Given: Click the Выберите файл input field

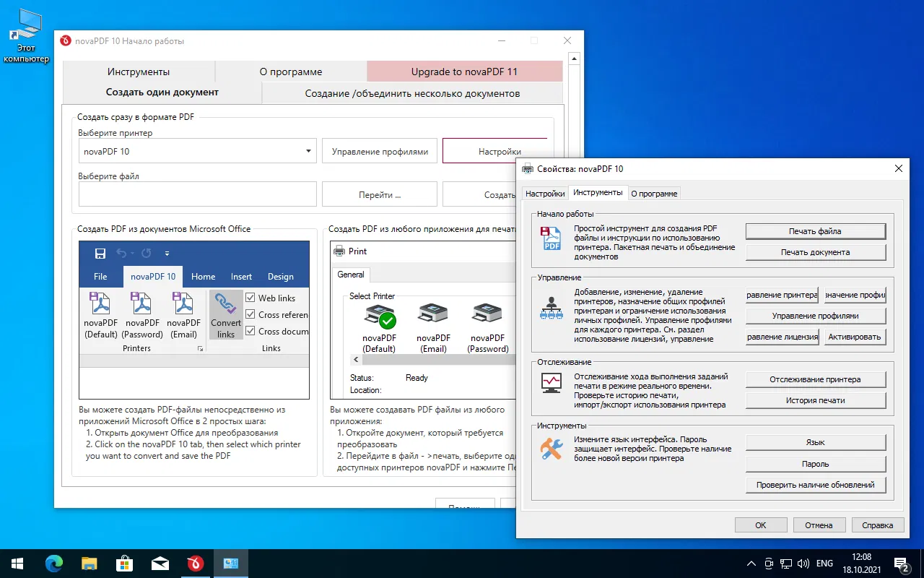Looking at the screenshot, I should [x=197, y=194].
